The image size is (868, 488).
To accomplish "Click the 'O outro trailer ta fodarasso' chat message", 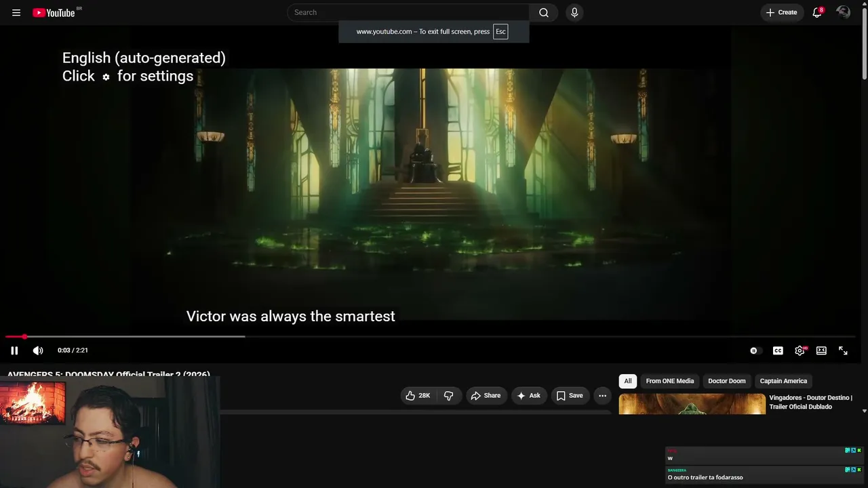I will pyautogui.click(x=705, y=477).
